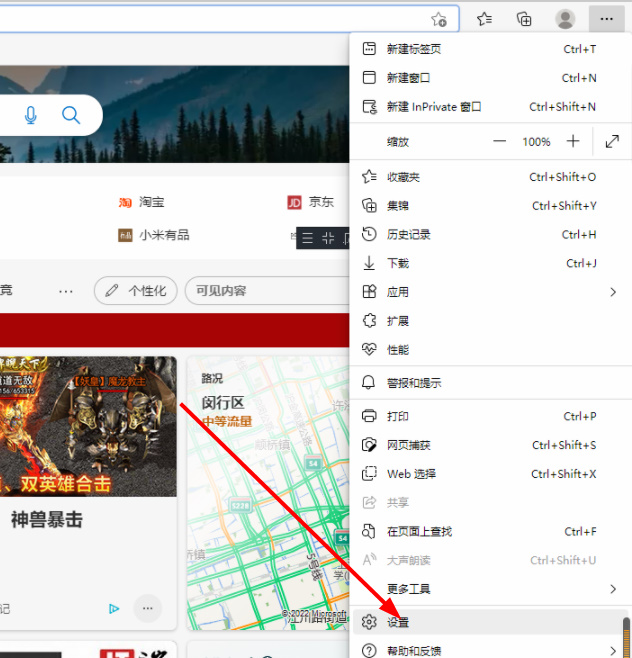Viewport: 632px width, 658px height.
Task: Click the ad play triangle icon
Action: [x=113, y=608]
